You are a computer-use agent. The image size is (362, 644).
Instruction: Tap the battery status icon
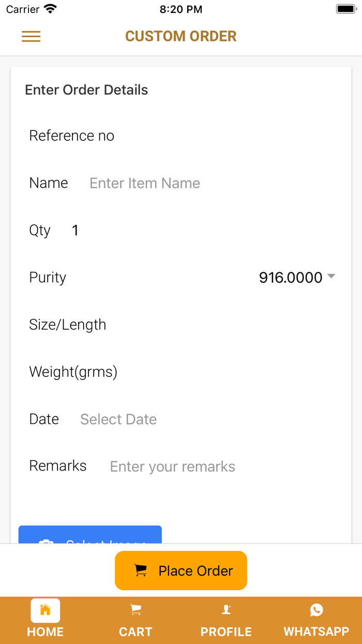click(x=345, y=9)
